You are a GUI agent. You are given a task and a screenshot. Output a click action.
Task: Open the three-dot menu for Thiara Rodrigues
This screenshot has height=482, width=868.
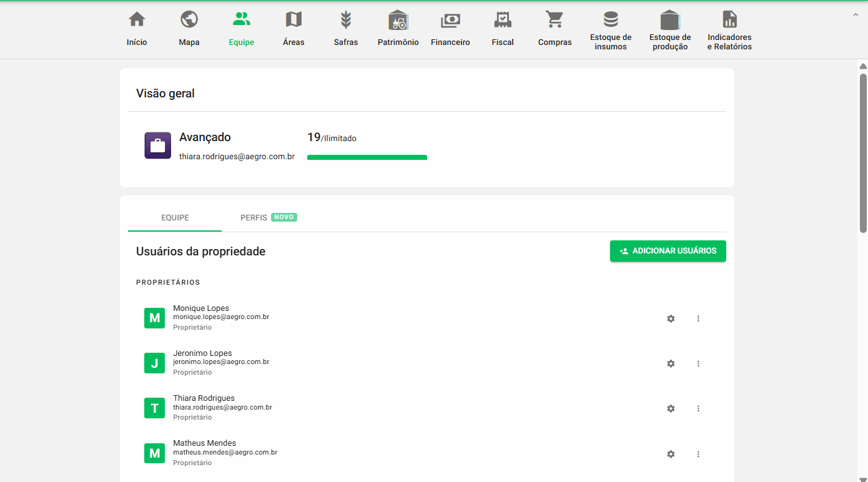[x=698, y=408]
